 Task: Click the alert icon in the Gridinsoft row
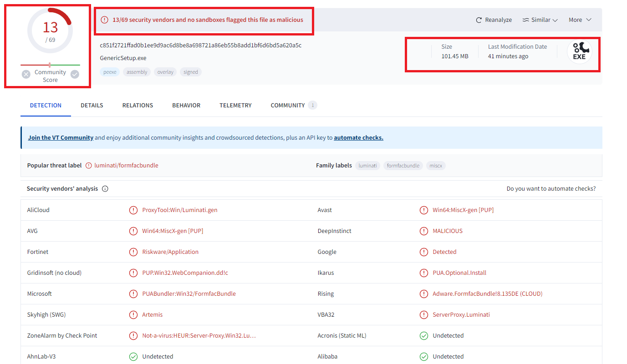(133, 273)
